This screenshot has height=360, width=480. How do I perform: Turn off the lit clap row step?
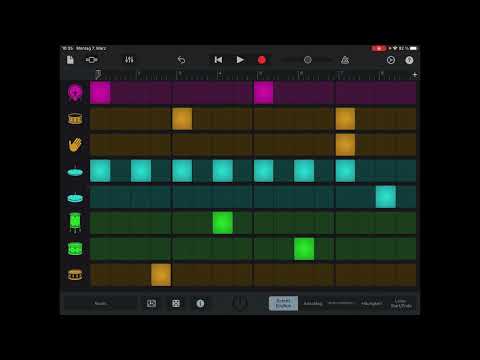pos(345,145)
